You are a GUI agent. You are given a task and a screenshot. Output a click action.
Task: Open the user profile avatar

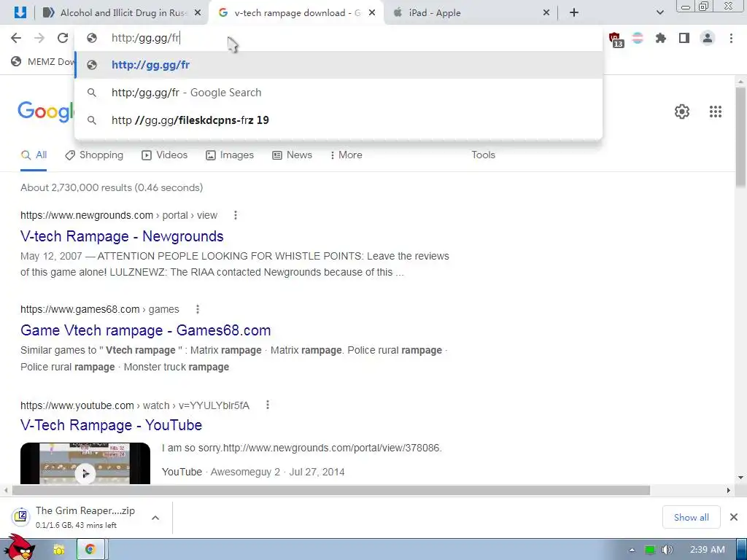[708, 38]
